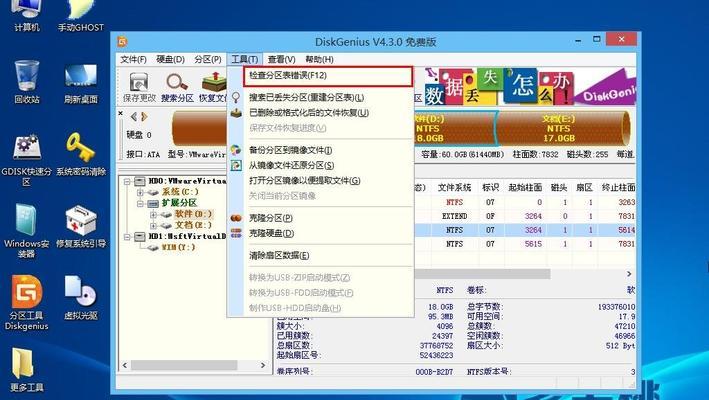Viewport: 709px width, 400px height.
Task: Launch GDISK快速分区 desktop icon
Action: click(x=27, y=160)
